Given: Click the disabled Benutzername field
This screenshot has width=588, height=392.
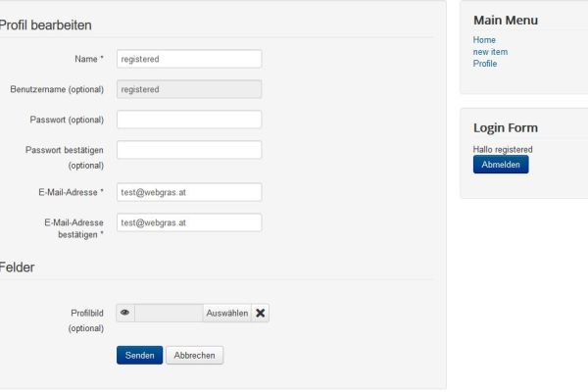Looking at the screenshot, I should tap(189, 89).
